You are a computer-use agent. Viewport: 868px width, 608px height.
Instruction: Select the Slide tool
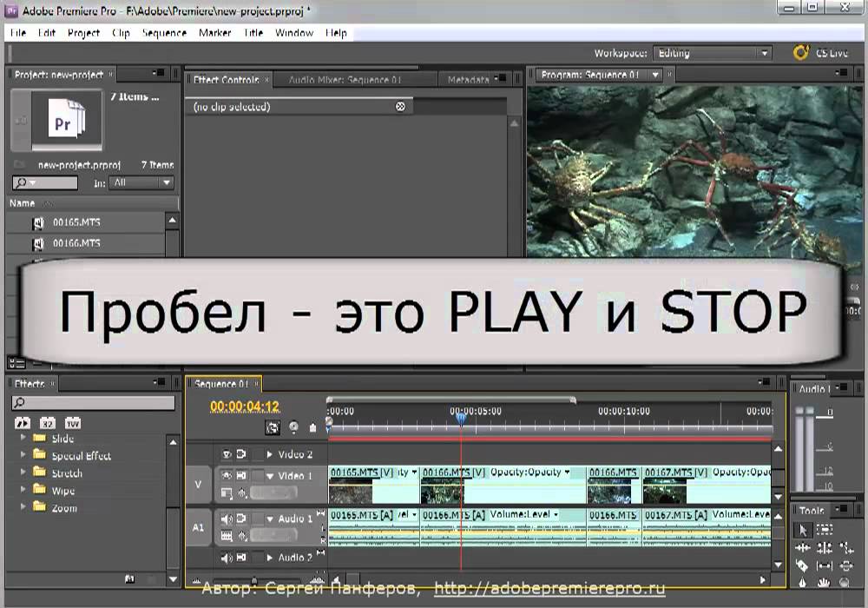(845, 565)
